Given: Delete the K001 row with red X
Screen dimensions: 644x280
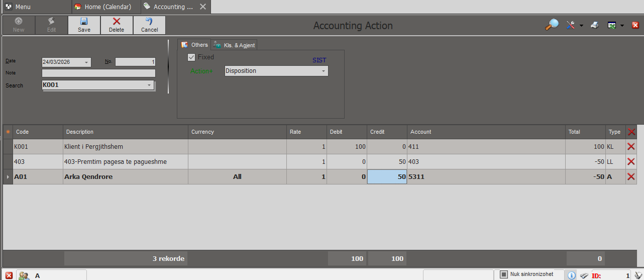Looking at the screenshot, I should coord(631,147).
